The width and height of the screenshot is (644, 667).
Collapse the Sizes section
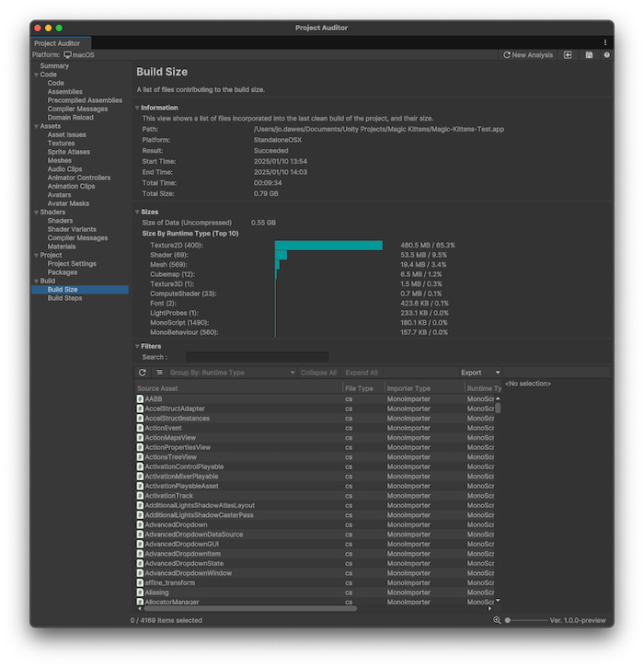(x=137, y=212)
